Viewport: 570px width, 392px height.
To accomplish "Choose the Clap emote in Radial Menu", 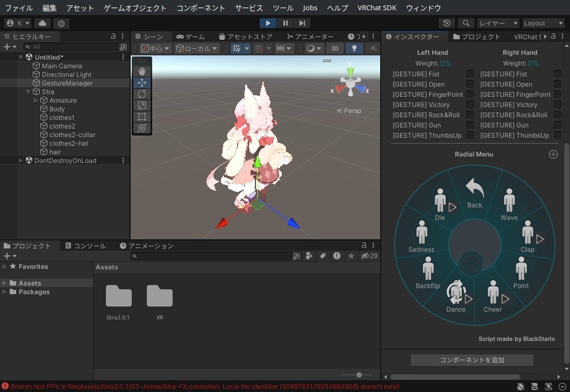I will tap(528, 237).
